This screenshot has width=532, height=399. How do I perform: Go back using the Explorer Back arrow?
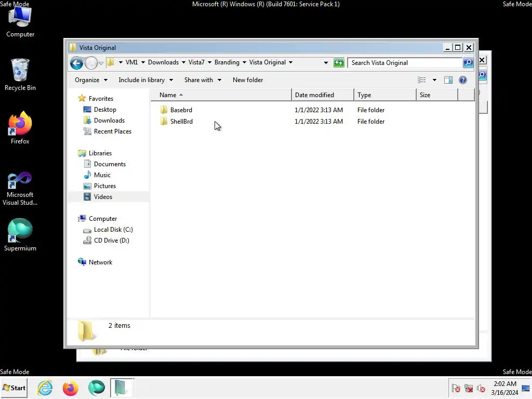(76, 63)
